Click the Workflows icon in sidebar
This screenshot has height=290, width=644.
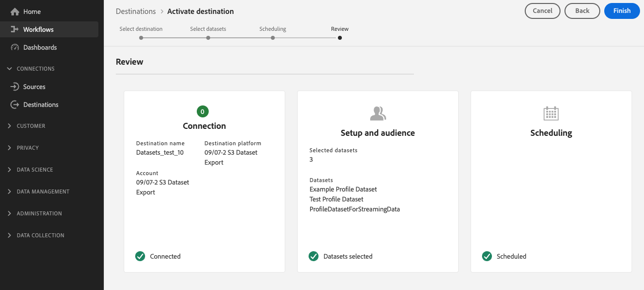[x=14, y=29]
